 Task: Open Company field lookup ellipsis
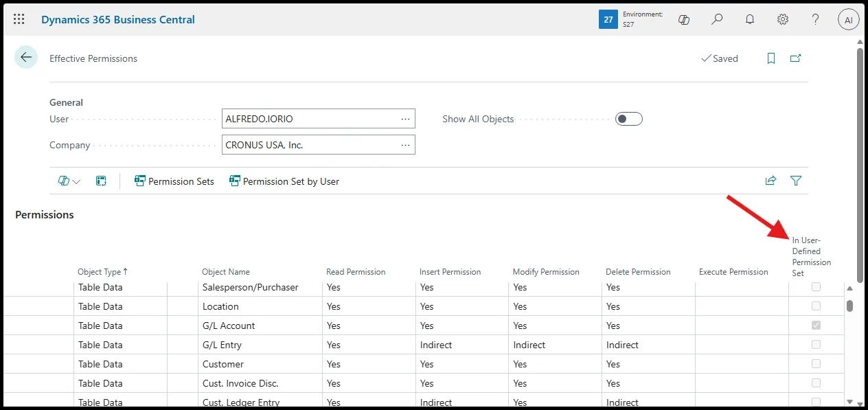pyautogui.click(x=406, y=145)
